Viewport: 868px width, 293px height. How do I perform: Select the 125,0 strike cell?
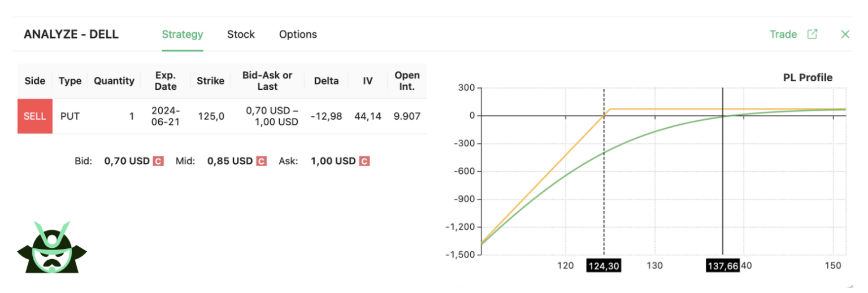tap(211, 116)
